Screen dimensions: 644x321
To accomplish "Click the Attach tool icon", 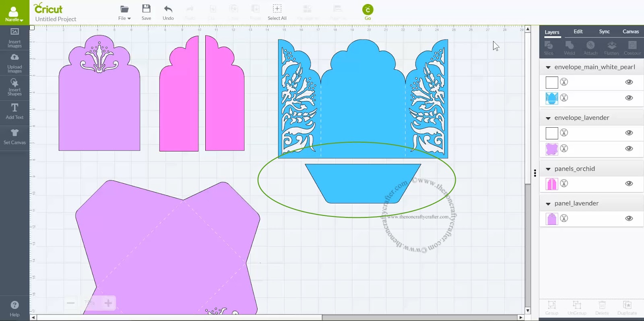I will point(590,48).
